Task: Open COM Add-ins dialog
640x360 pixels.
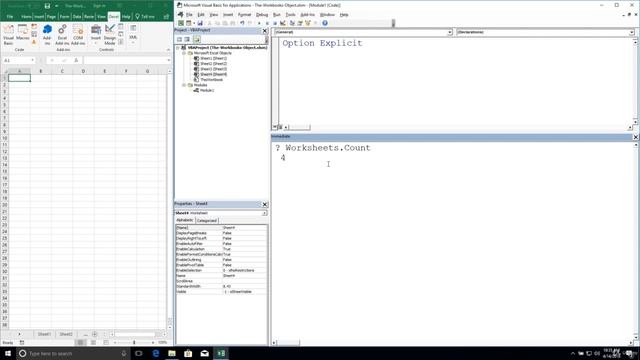Action: tap(78, 35)
